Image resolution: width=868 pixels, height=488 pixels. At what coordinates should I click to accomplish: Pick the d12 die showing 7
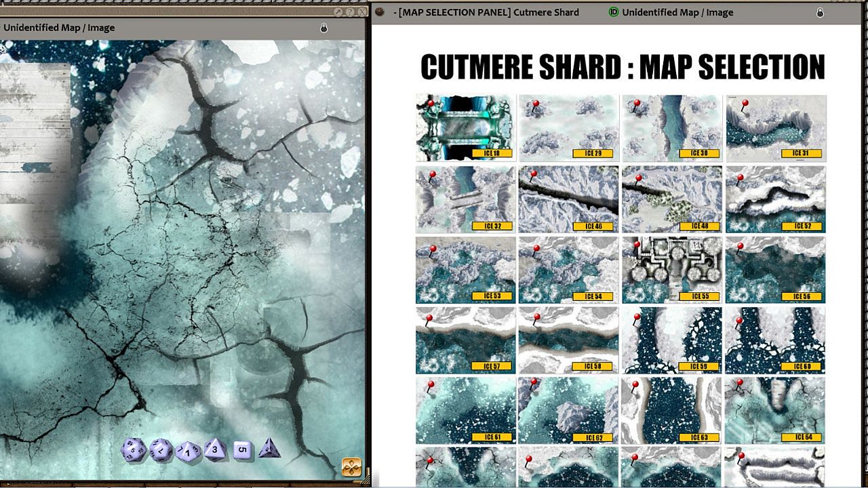(161, 449)
